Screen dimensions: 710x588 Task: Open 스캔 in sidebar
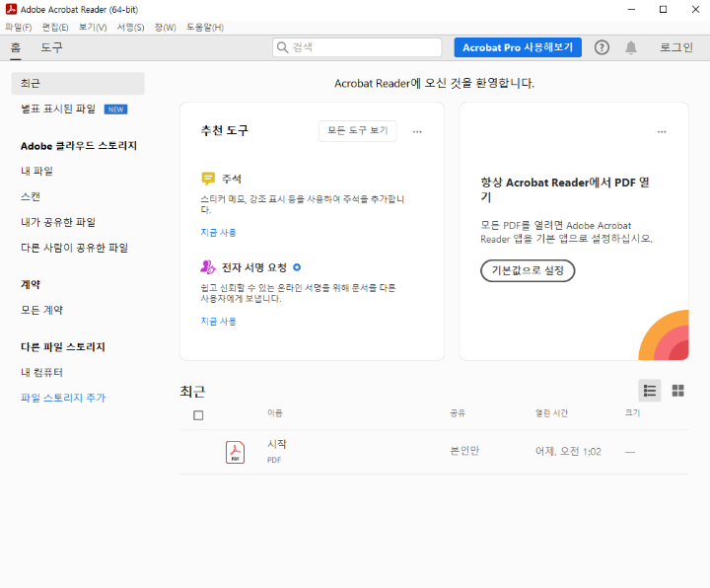(31, 196)
